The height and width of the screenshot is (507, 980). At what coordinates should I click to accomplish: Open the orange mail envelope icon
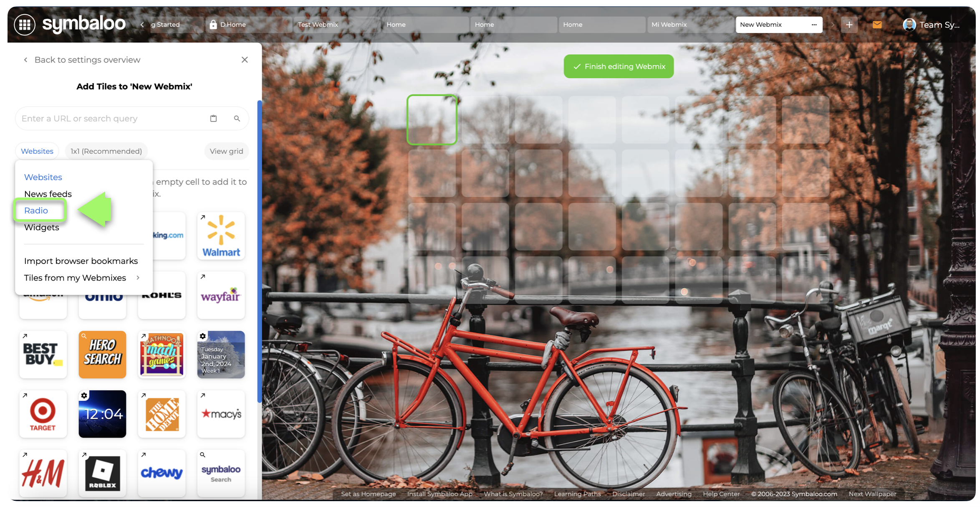pyautogui.click(x=877, y=25)
